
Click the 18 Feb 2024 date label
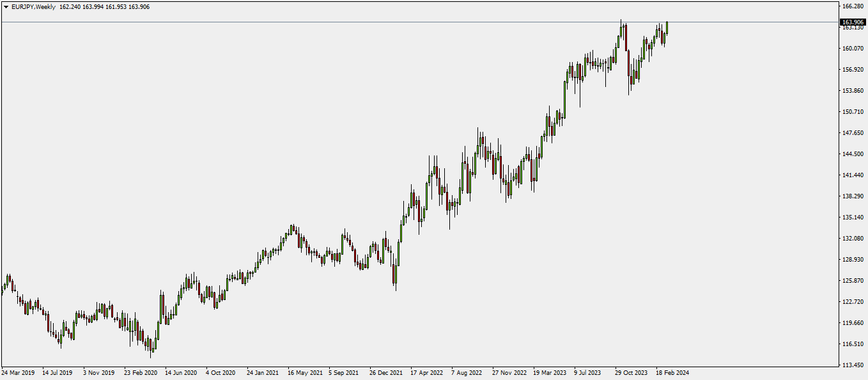pyautogui.click(x=672, y=372)
